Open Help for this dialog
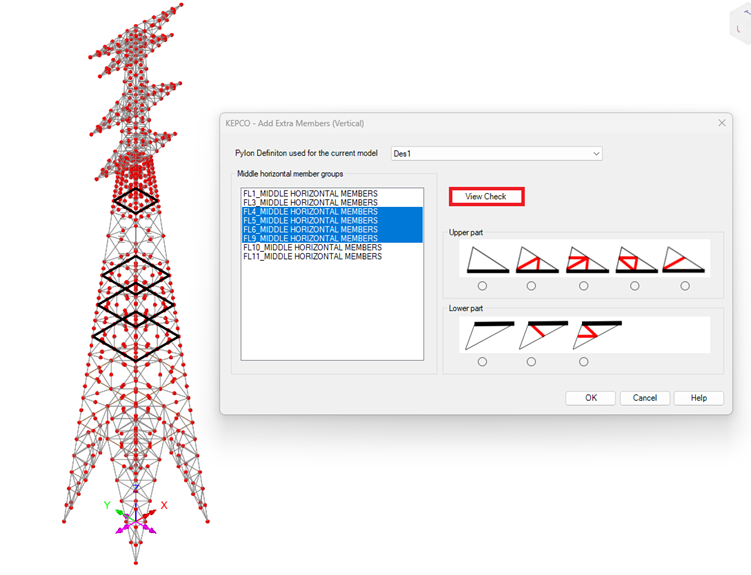 (x=698, y=398)
